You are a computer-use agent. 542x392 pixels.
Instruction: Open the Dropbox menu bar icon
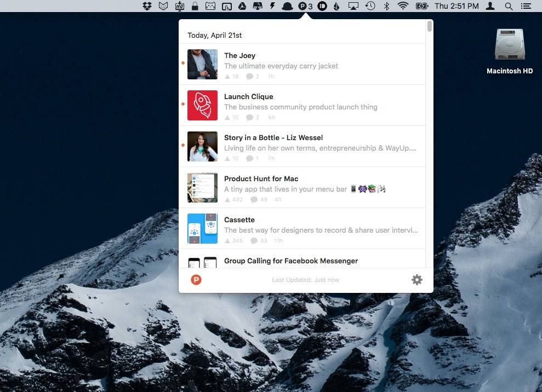[x=147, y=6]
